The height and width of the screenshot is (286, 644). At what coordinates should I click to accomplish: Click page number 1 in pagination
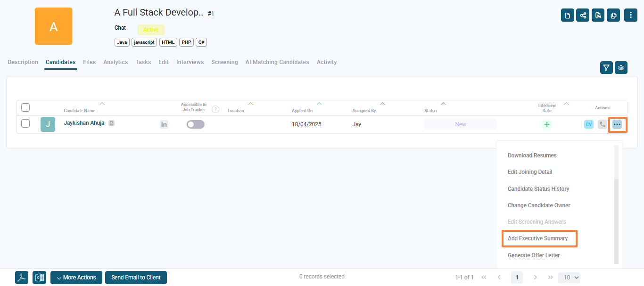pyautogui.click(x=517, y=278)
